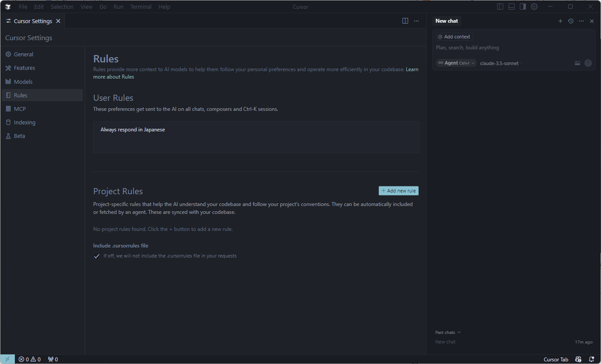This screenshot has width=601, height=364.
Task: Open the Edit menu
Action: (x=39, y=7)
